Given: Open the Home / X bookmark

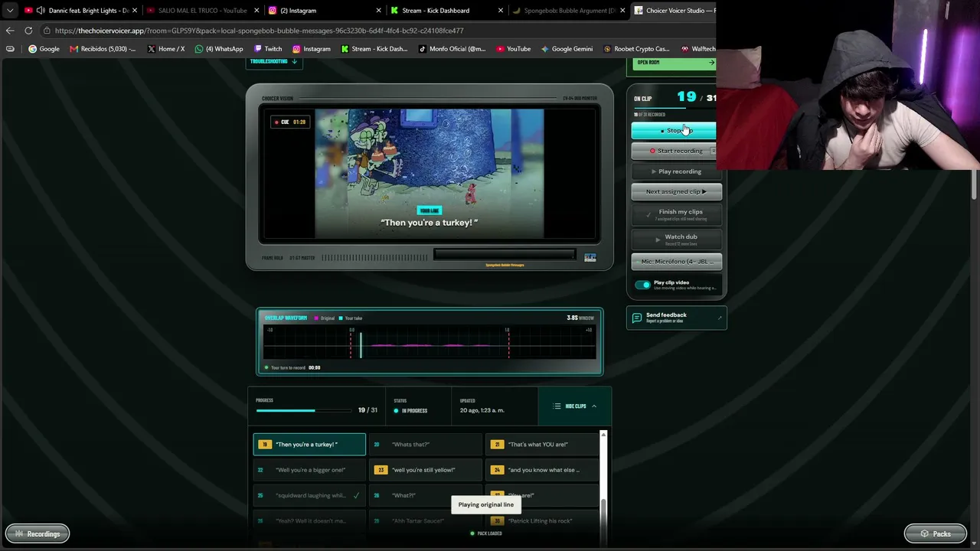Looking at the screenshot, I should 165,49.
